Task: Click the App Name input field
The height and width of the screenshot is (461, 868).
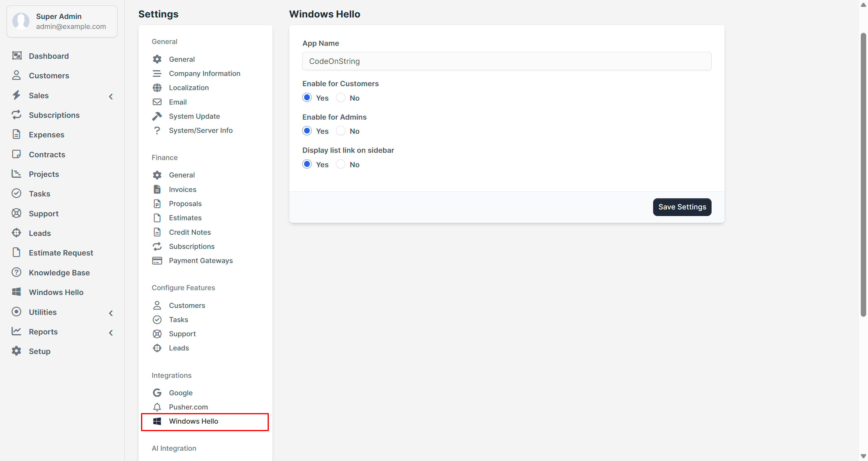Action: 507,61
